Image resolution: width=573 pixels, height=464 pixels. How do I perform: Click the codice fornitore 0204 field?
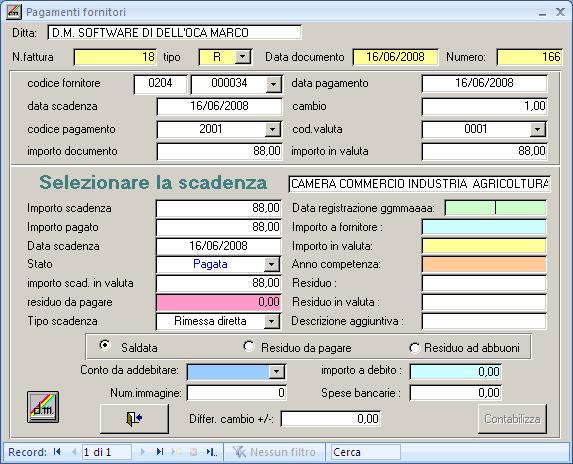160,84
